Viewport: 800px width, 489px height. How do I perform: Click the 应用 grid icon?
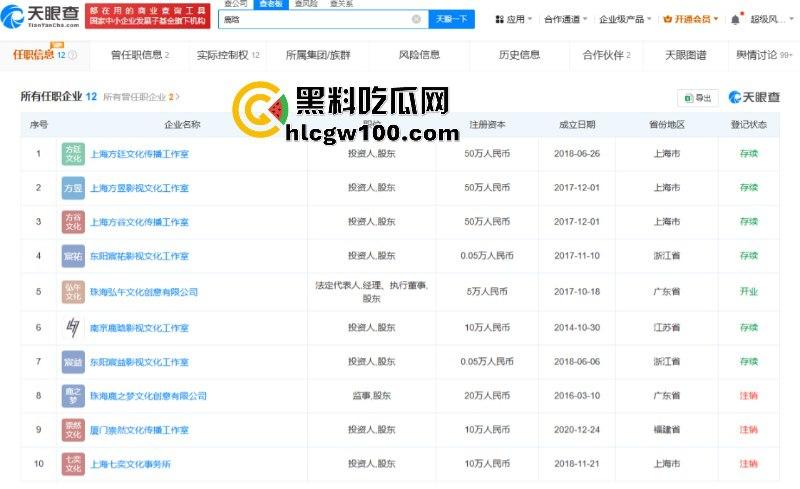499,19
